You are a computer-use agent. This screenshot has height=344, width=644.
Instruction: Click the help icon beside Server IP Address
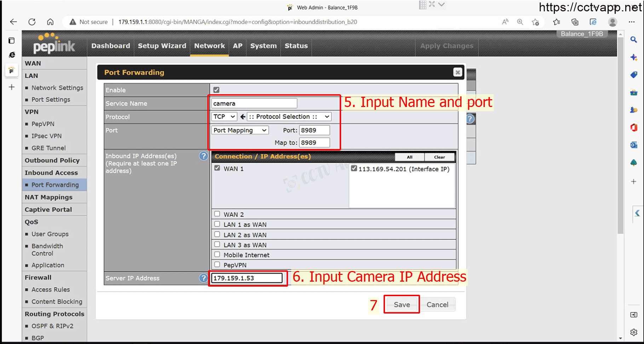coord(203,278)
